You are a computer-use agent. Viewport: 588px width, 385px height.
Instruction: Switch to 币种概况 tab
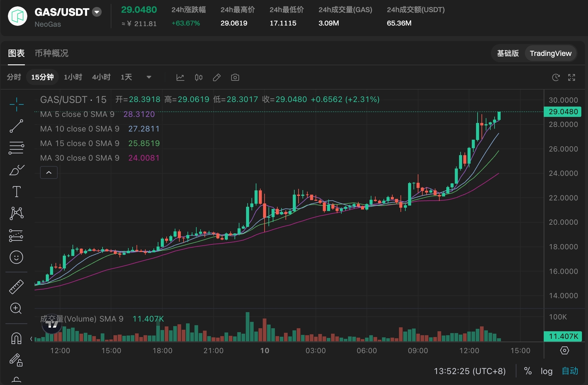(52, 53)
